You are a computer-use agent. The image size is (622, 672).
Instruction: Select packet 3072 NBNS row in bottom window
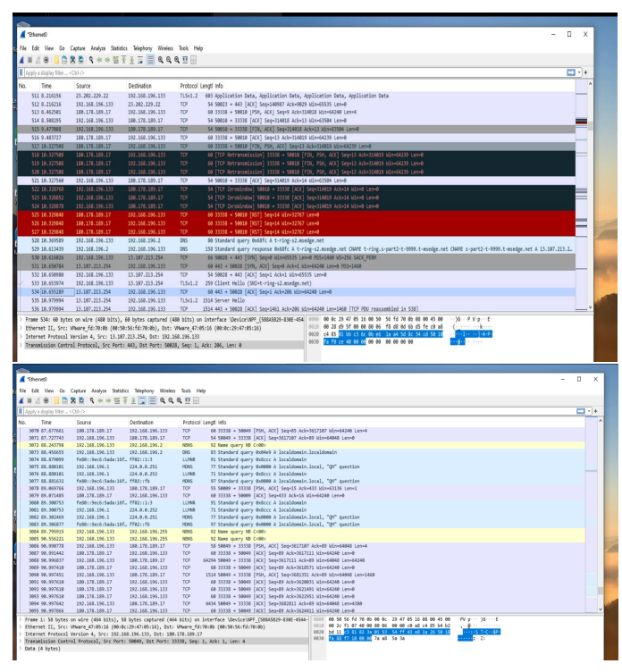[x=301, y=445]
